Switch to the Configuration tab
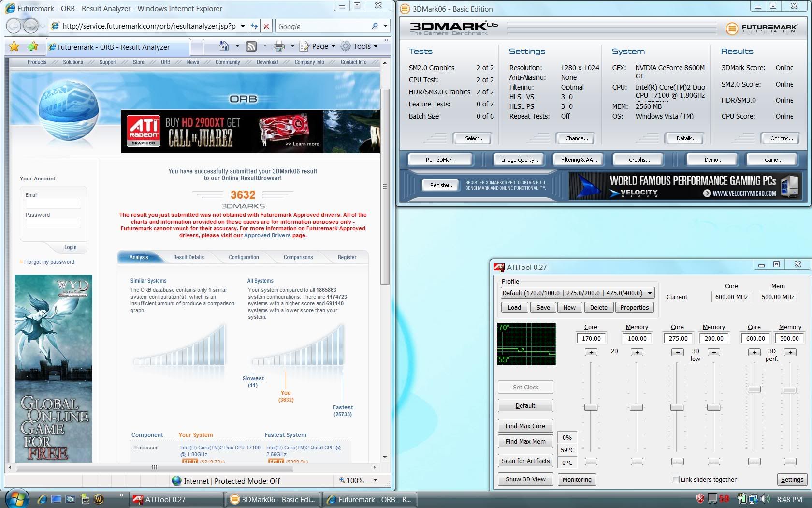The height and width of the screenshot is (508, 812). (x=244, y=257)
